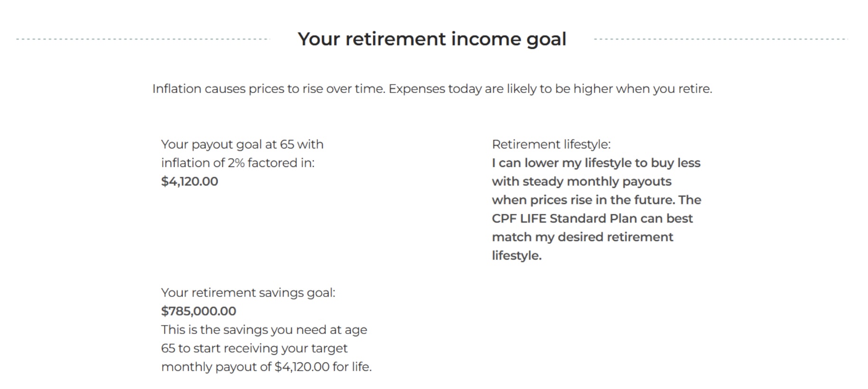
Task: Click the bold $785,000.00 savings amount
Action: [198, 311]
